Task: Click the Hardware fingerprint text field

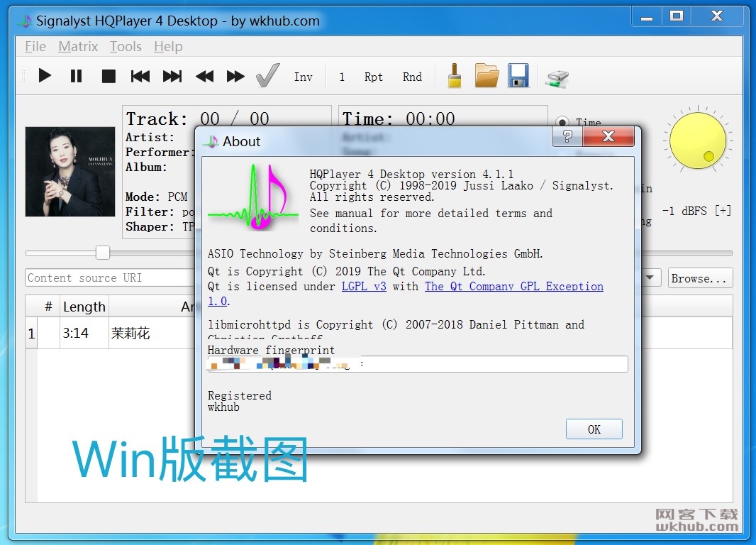Action: point(418,363)
